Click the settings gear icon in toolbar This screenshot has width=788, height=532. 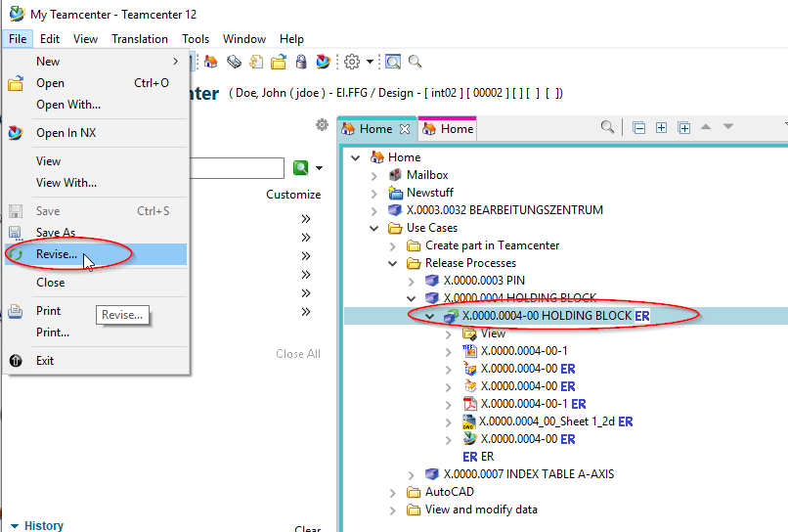tap(352, 62)
